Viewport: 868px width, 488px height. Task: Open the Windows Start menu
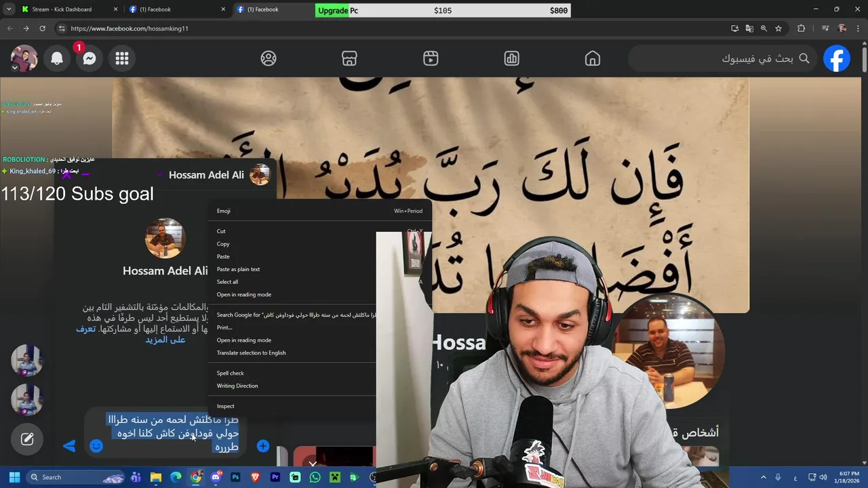(14, 477)
